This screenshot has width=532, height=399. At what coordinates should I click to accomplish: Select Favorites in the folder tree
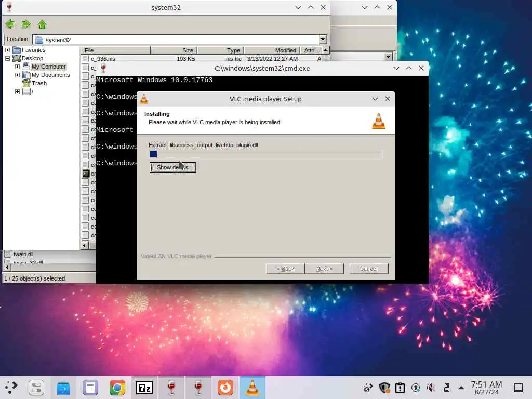point(34,50)
